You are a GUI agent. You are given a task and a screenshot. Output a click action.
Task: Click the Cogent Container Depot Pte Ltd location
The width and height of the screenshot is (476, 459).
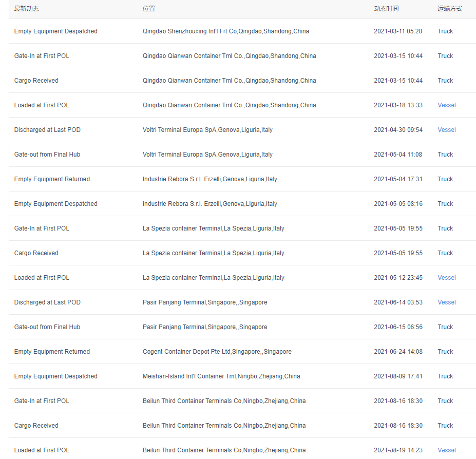[217, 352]
